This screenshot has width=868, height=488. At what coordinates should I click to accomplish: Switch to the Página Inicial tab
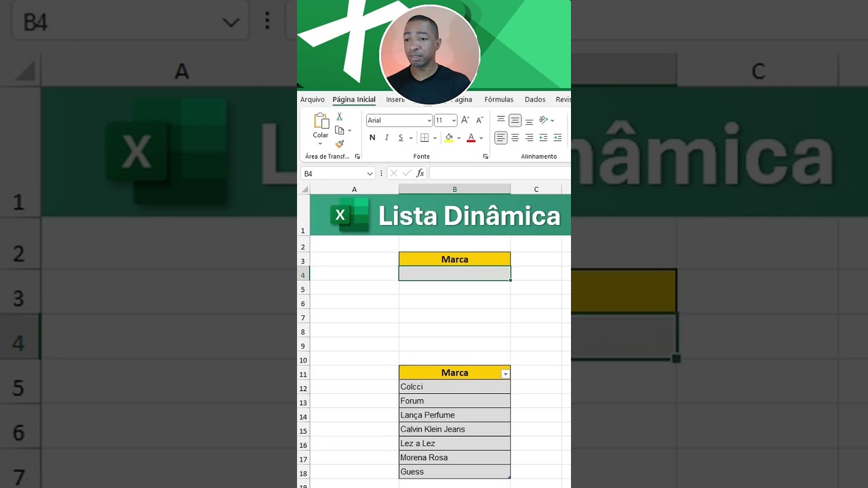[354, 100]
